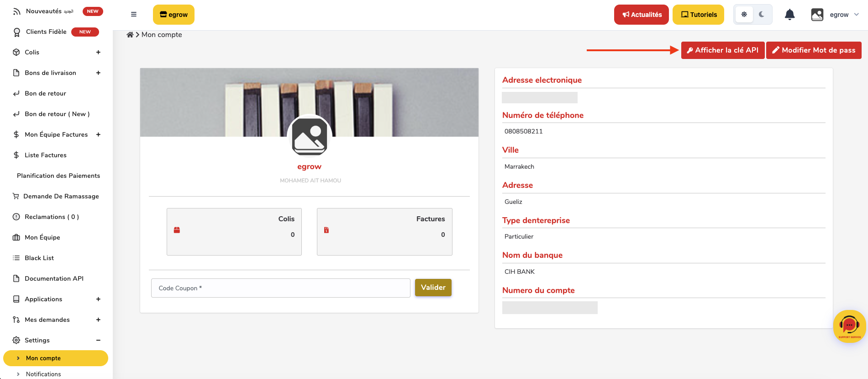Open the egrow account dropdown arrow
The width and height of the screenshot is (868, 379).
pos(857,15)
